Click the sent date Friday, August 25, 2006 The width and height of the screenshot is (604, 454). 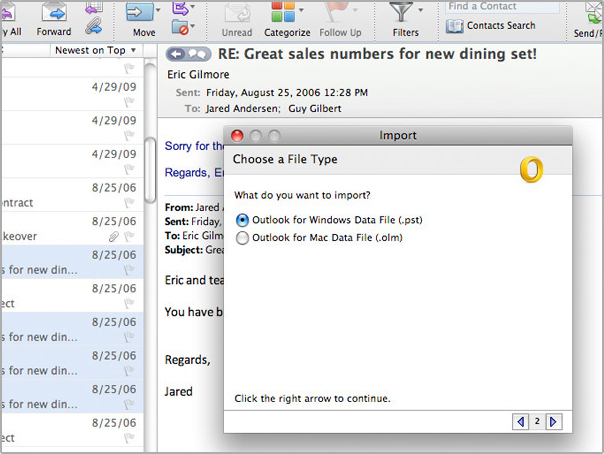263,92
